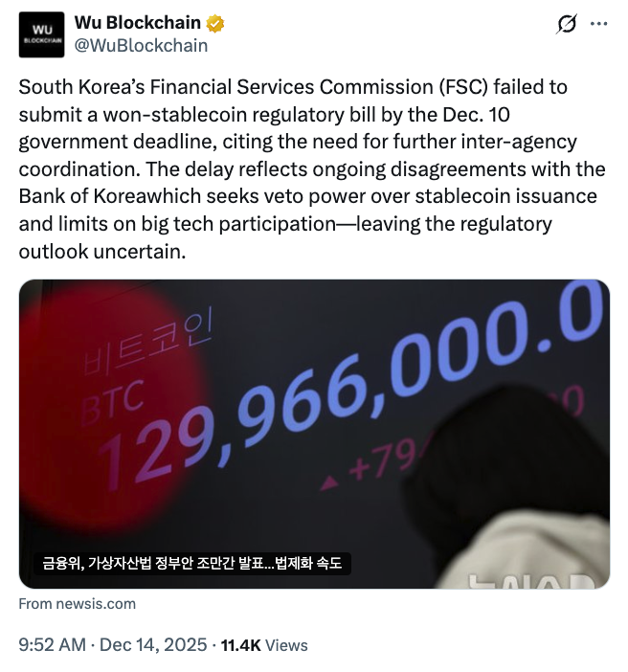
Task: Open the Wu Blockchain profile avatar
Action: (41, 34)
